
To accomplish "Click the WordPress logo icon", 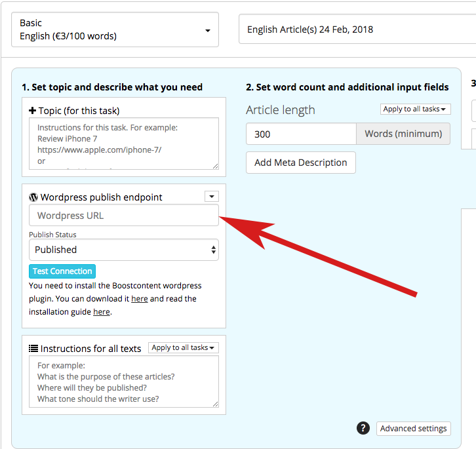I will click(x=33, y=197).
